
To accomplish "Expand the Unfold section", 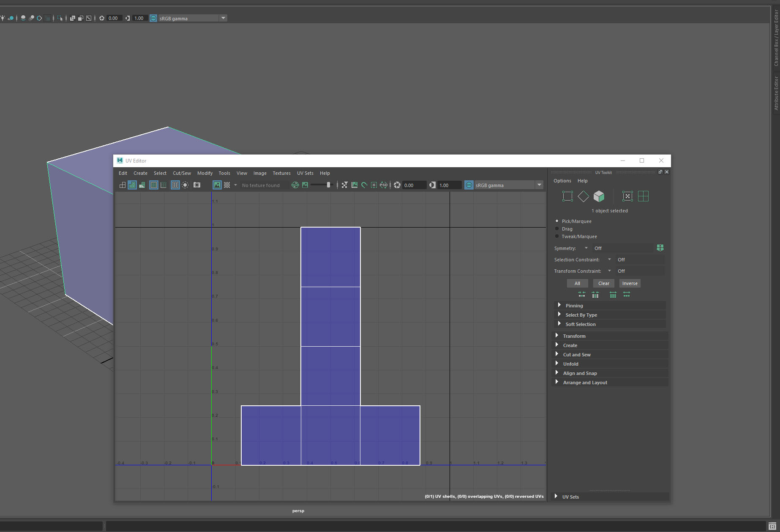I will tap(570, 364).
